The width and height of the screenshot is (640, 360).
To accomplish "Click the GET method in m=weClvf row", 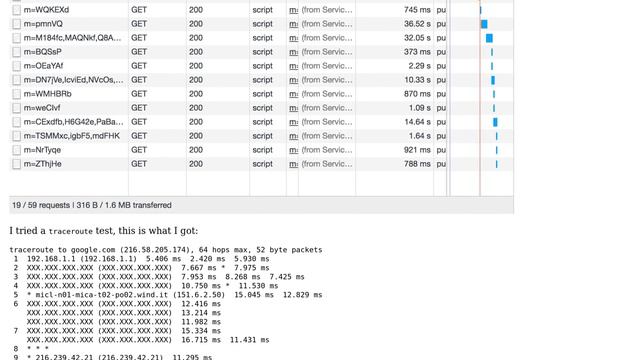I will [139, 108].
